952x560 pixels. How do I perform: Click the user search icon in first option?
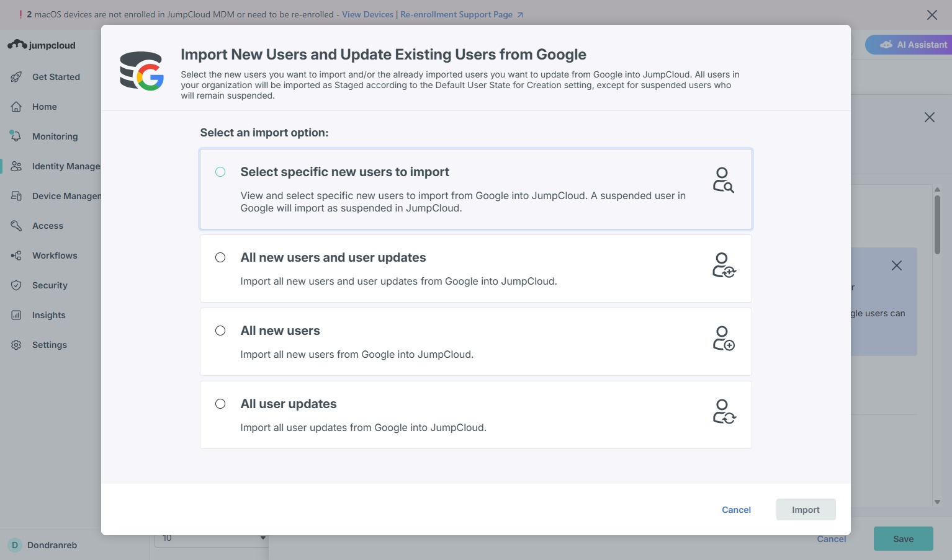[x=723, y=180]
